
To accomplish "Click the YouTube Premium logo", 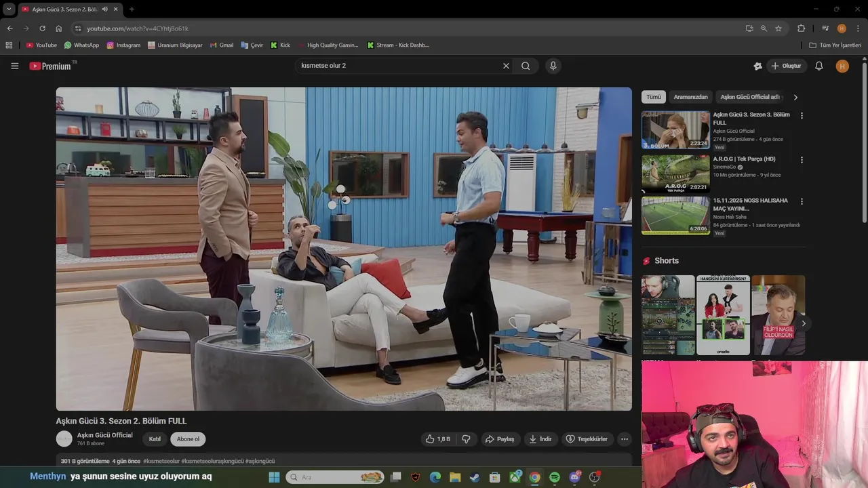I will (x=50, y=66).
